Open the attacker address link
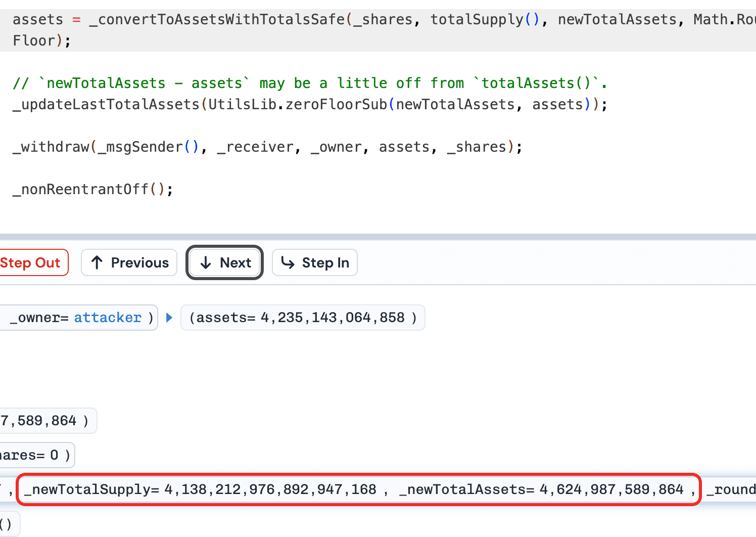The width and height of the screenshot is (756, 537). 108,318
